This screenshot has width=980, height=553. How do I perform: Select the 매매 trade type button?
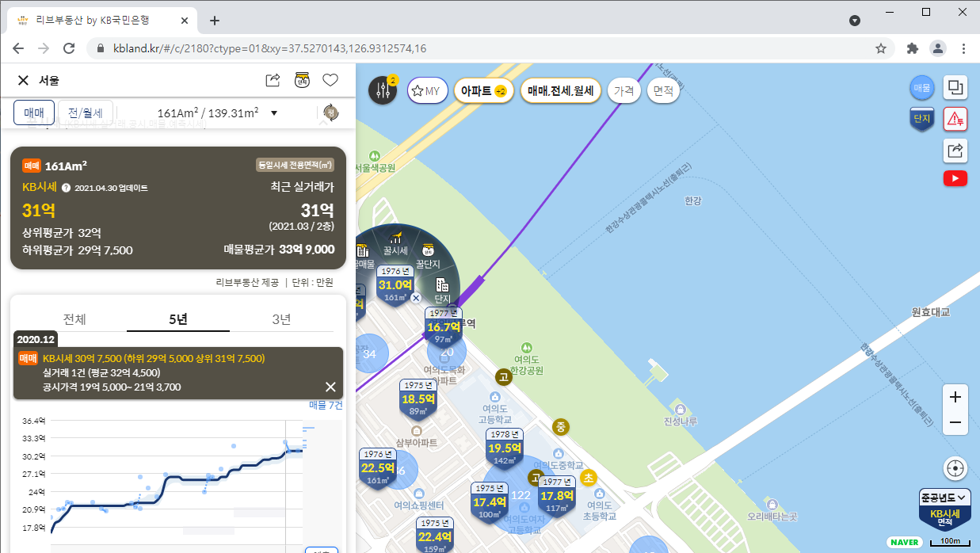tap(34, 113)
